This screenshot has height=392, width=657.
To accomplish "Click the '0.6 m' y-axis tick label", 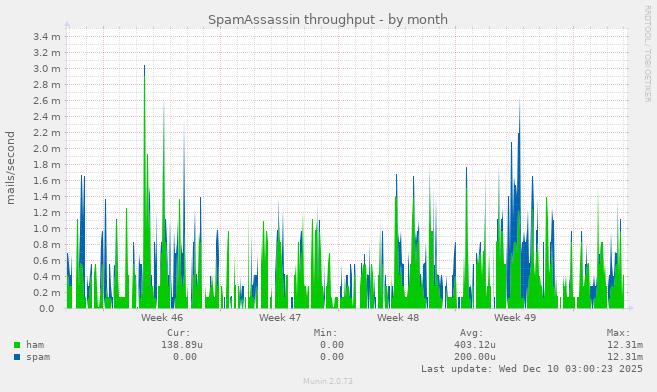I will (47, 261).
